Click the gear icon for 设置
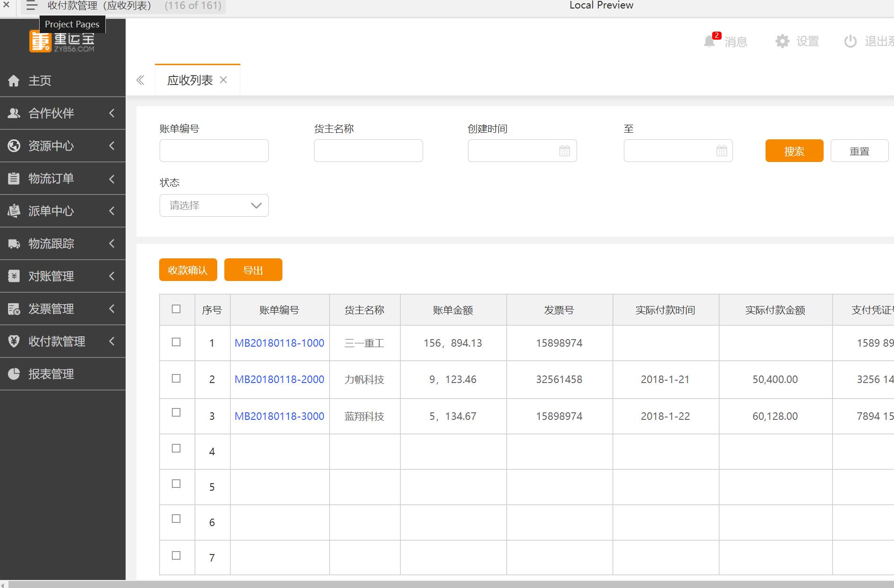The width and height of the screenshot is (894, 588). coord(783,41)
